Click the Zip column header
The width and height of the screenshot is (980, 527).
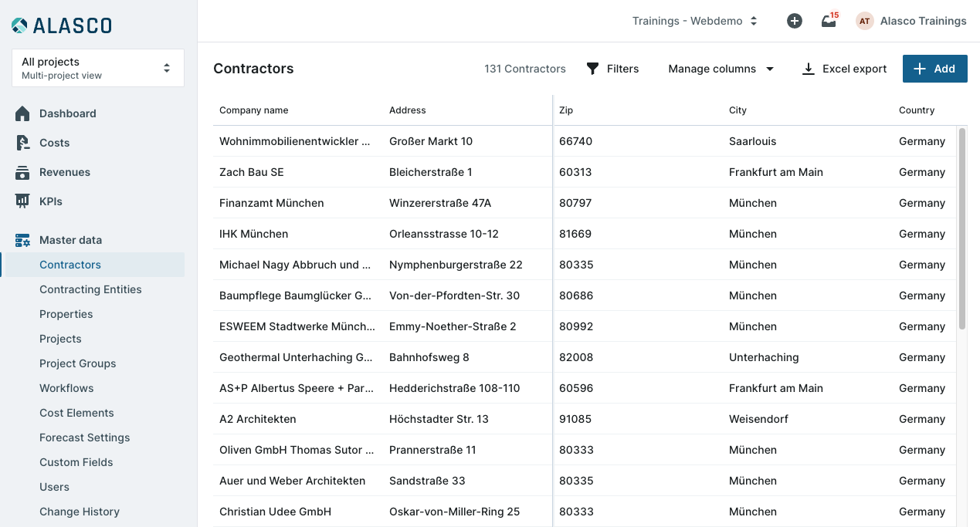tap(566, 110)
